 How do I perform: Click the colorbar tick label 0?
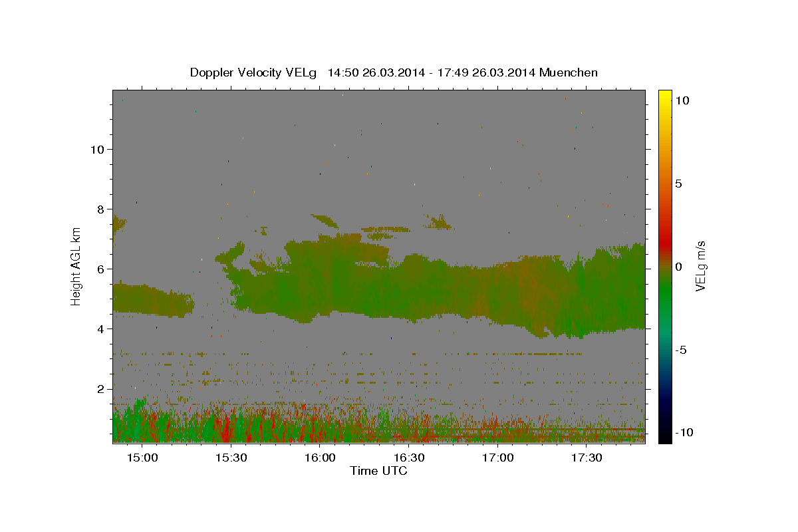tap(678, 266)
